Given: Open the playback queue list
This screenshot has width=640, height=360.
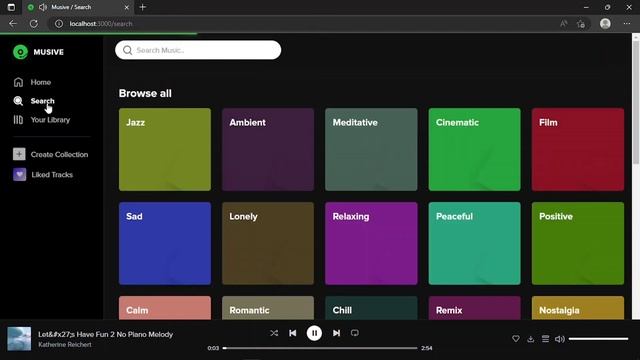Looking at the screenshot, I should coord(545,339).
